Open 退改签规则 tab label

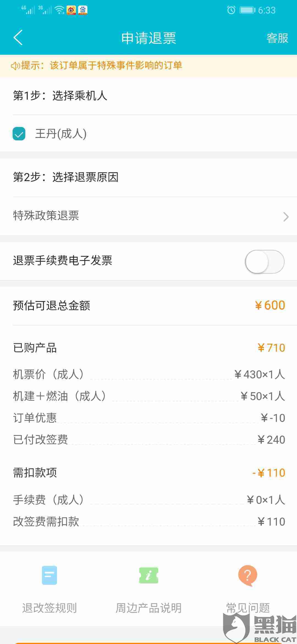coord(50,608)
